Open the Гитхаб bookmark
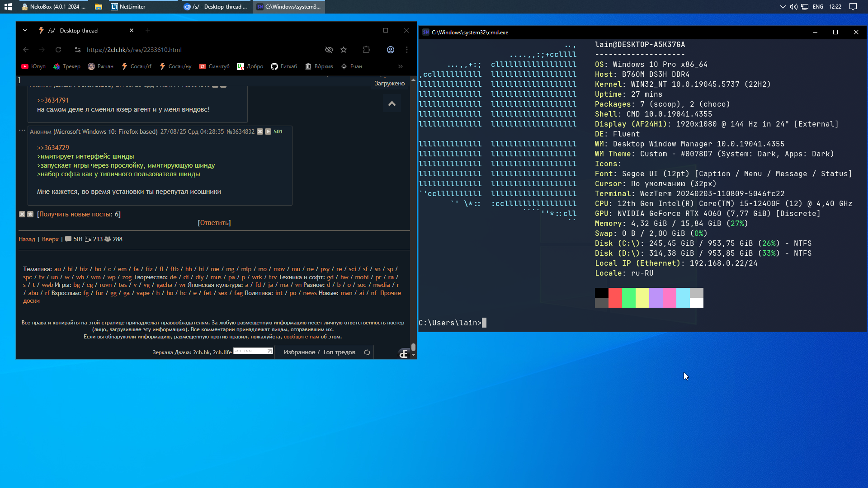The image size is (868, 488). [x=284, y=66]
